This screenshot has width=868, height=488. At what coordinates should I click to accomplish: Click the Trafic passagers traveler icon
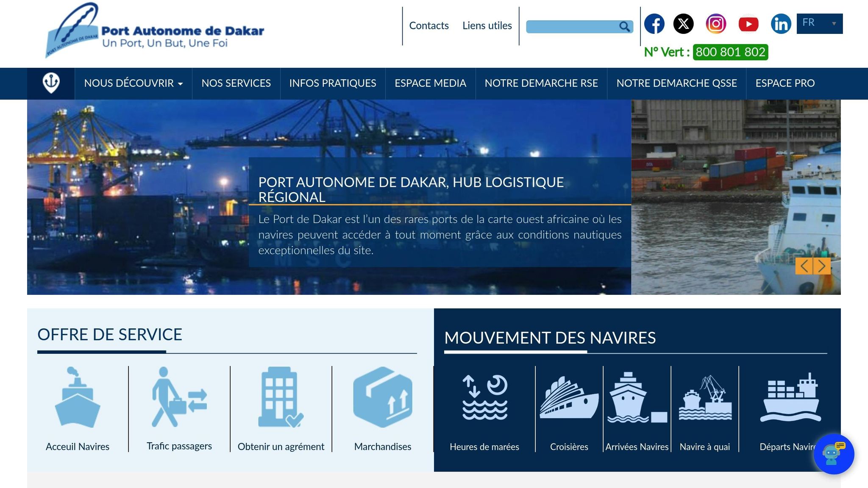[179, 397]
